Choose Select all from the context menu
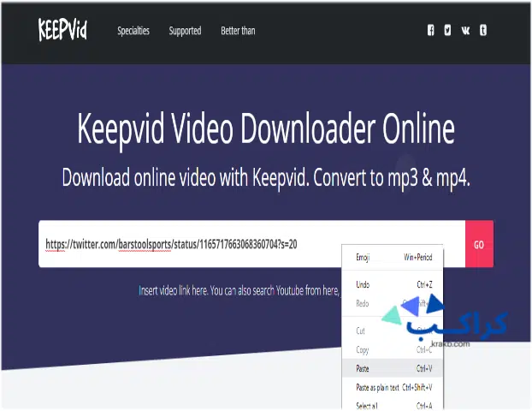Viewport: 532px width, 411px height. point(393,406)
